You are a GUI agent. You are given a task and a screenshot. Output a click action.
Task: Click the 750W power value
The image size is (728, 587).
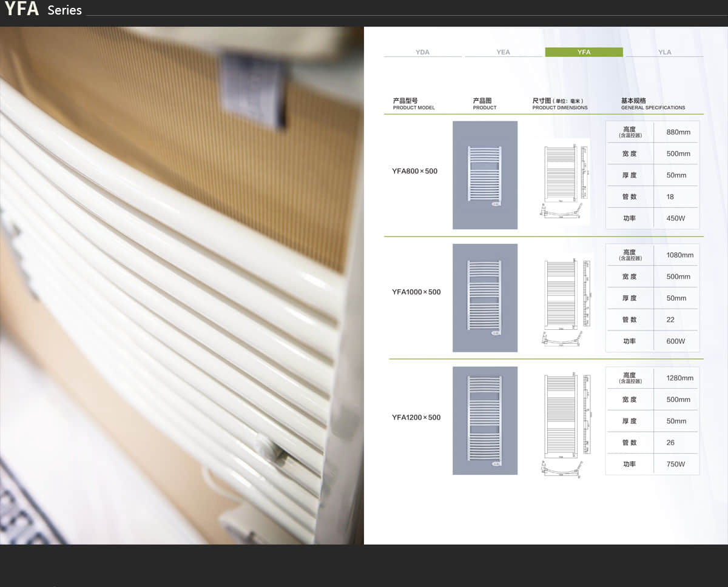tap(675, 464)
